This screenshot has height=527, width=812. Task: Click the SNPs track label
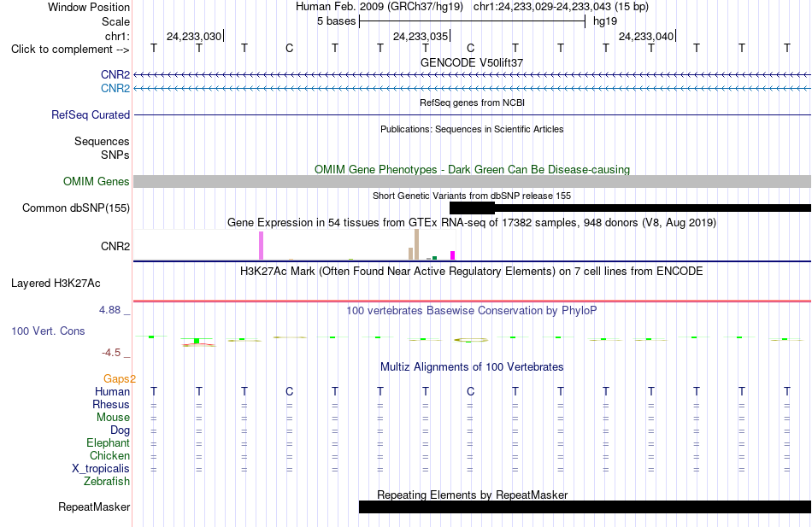point(115,155)
